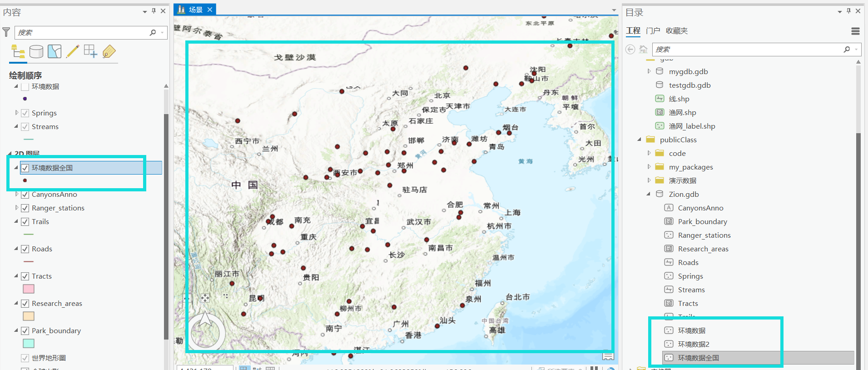
Task: Toggle the Tracts layer checkbox
Action: click(x=25, y=276)
